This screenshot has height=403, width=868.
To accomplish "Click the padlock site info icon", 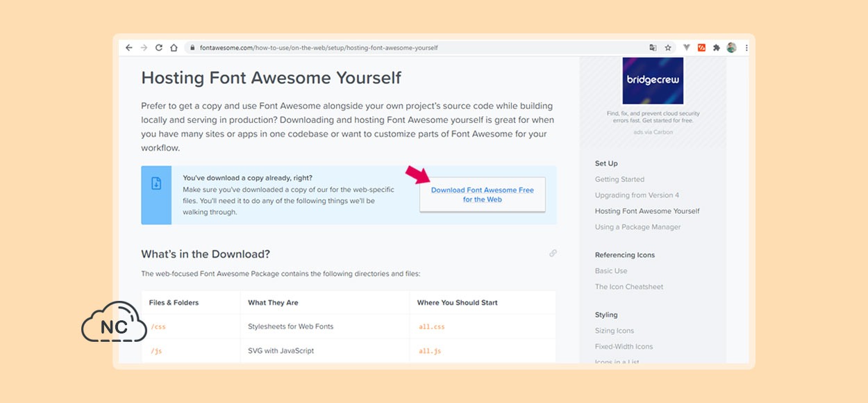I will point(192,48).
